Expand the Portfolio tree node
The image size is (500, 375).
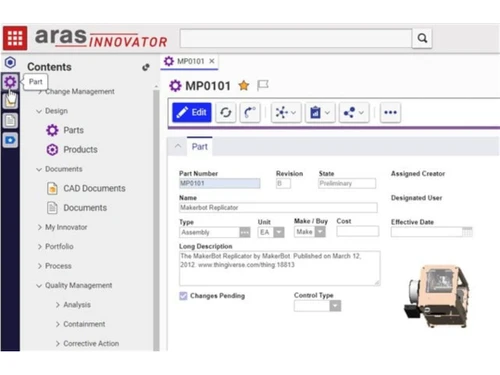coord(39,247)
